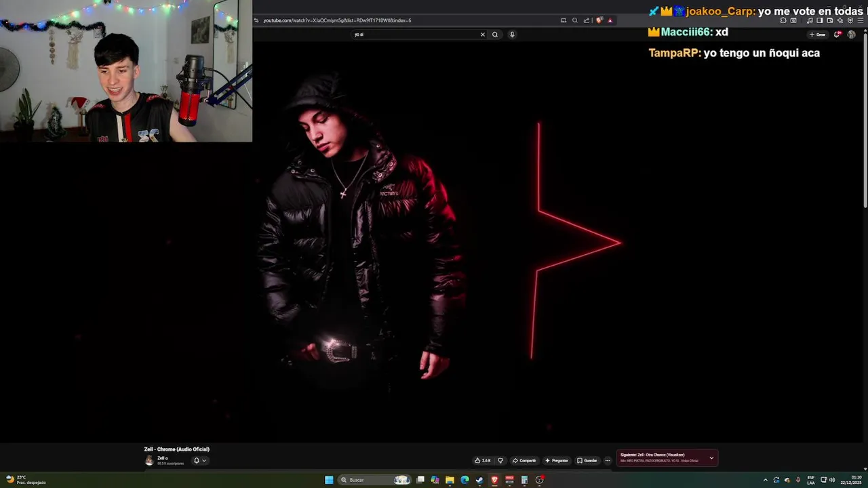The width and height of the screenshot is (868, 488).
Task: Open the clock showing 01:10
Action: (x=852, y=480)
